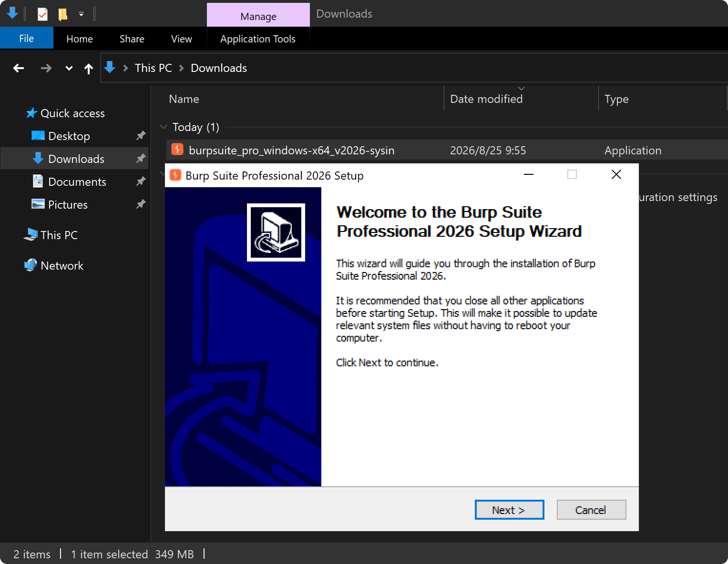The height and width of the screenshot is (564, 728).
Task: Go up one folder level
Action: (x=89, y=69)
